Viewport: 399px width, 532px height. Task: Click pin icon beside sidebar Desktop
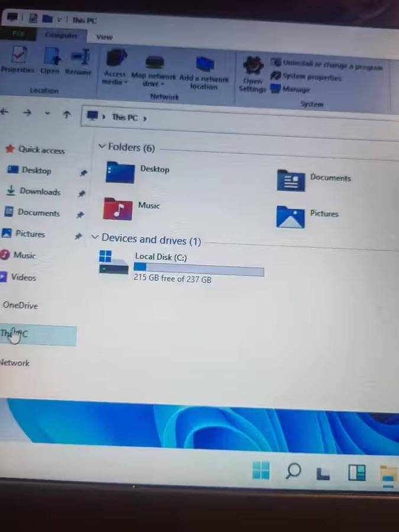click(83, 173)
